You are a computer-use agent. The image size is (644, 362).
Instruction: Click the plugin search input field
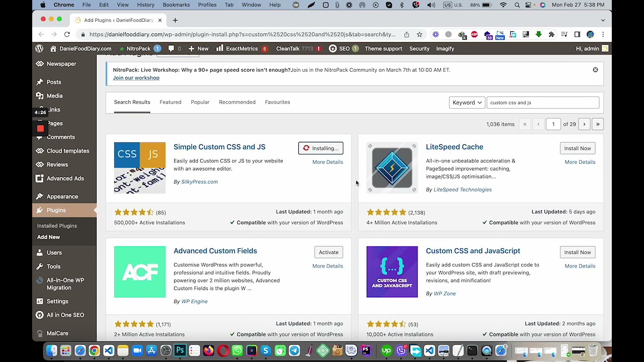point(543,103)
